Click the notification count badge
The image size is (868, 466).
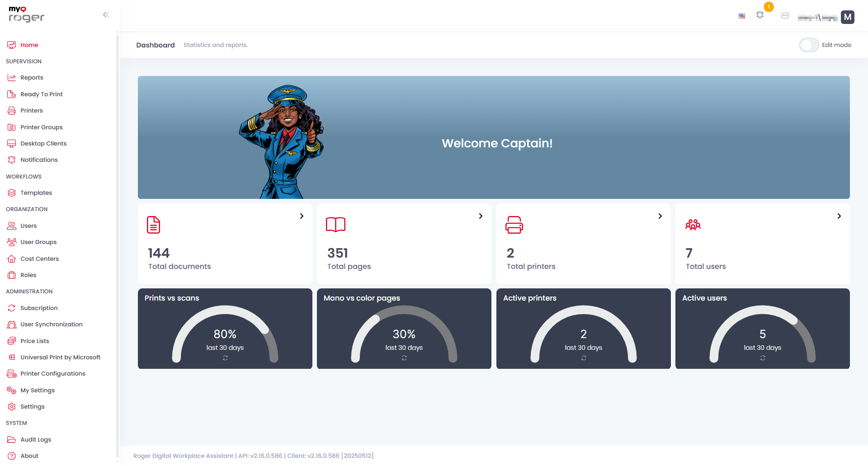[769, 7]
